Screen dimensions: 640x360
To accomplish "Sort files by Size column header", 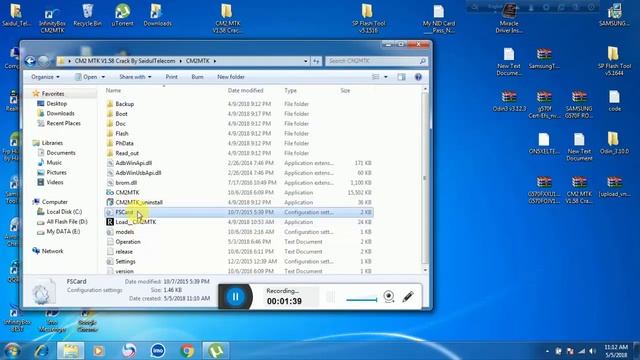I will [345, 90].
